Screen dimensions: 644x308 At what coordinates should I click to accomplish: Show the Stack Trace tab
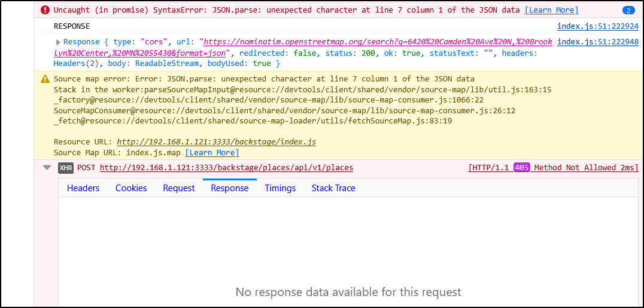click(333, 188)
